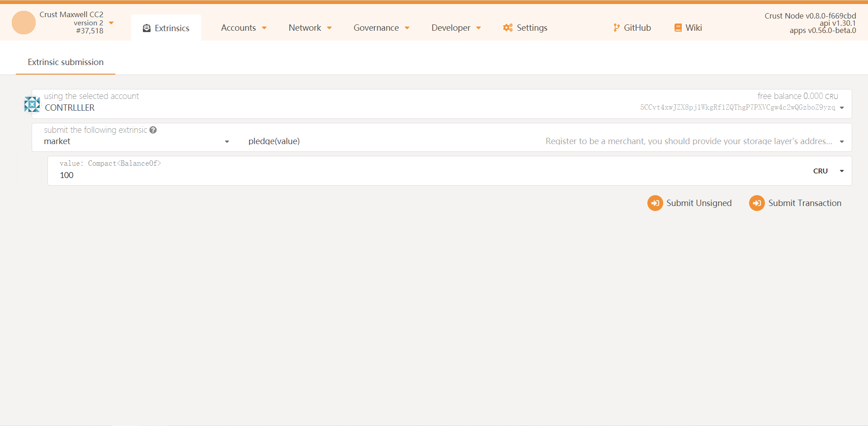Expand the Network menu
This screenshot has width=868, height=426.
click(x=310, y=28)
